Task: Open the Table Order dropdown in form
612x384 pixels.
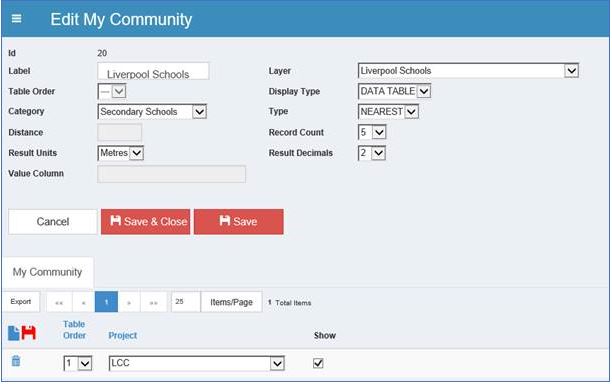Action: coord(112,92)
